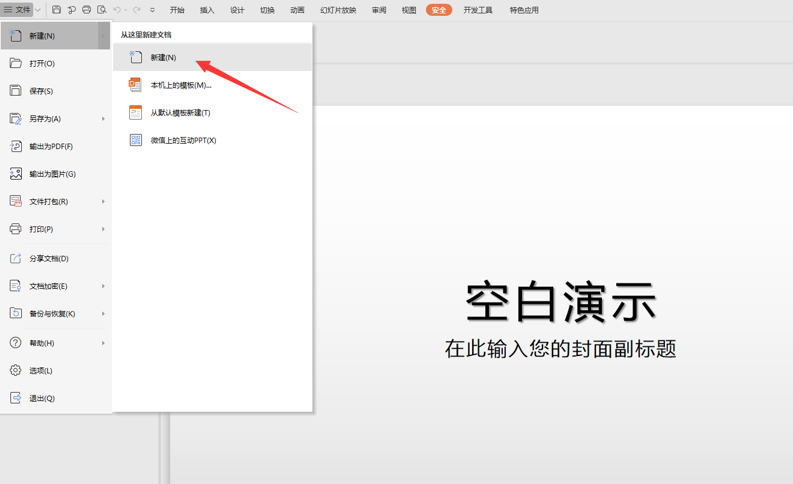Click the QR icon for 微信上的互动PPT(X)

(x=135, y=140)
